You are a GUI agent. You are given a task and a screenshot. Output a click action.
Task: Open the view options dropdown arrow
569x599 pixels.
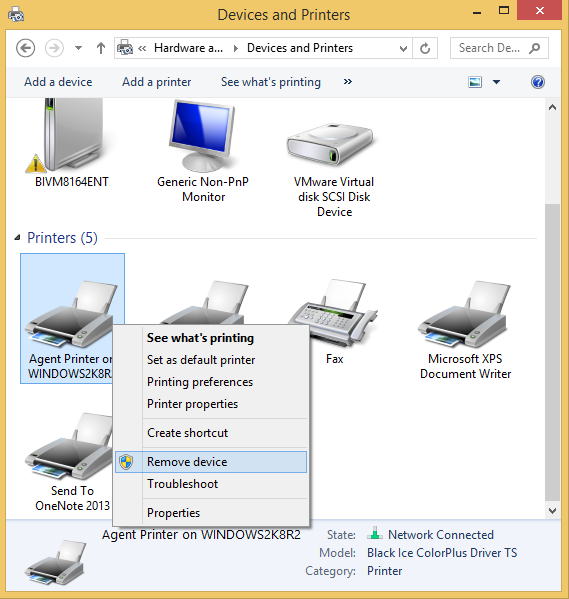496,82
